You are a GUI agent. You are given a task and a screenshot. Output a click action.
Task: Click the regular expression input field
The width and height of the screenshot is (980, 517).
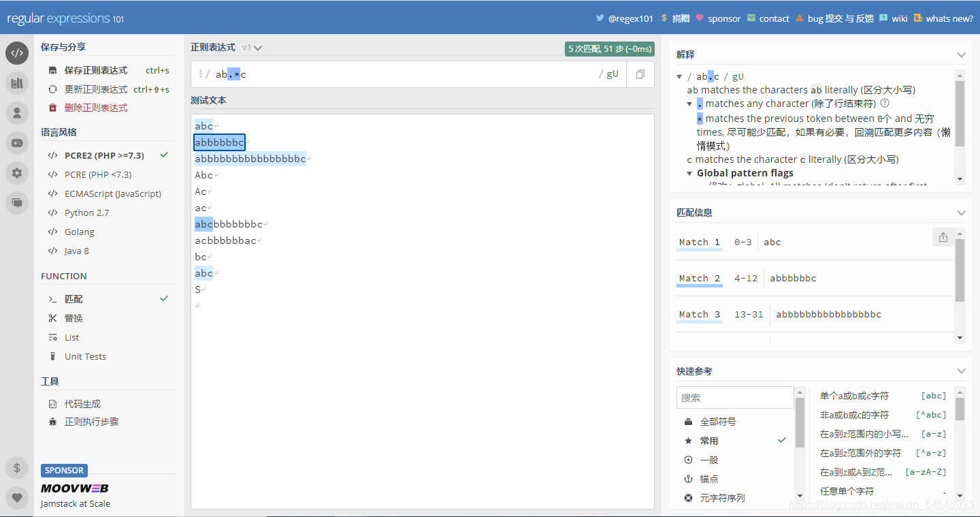tap(405, 74)
